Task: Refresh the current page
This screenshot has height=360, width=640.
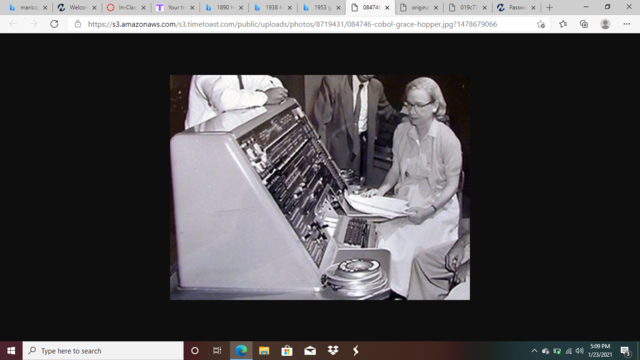Action: click(x=54, y=24)
